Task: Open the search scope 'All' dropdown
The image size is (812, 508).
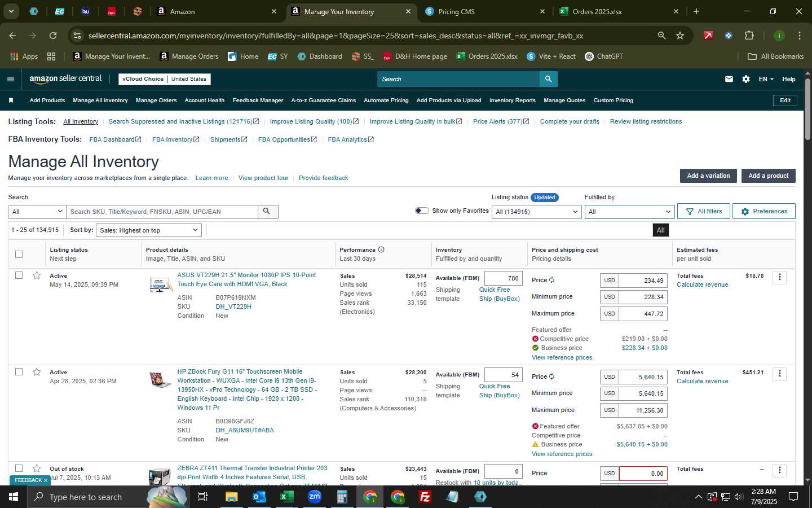Action: coord(37,212)
